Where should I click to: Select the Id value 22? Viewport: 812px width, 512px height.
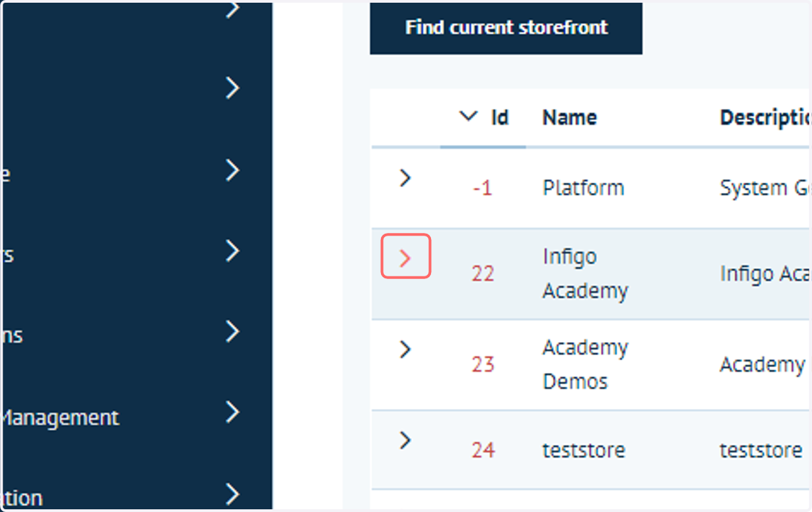(x=483, y=274)
